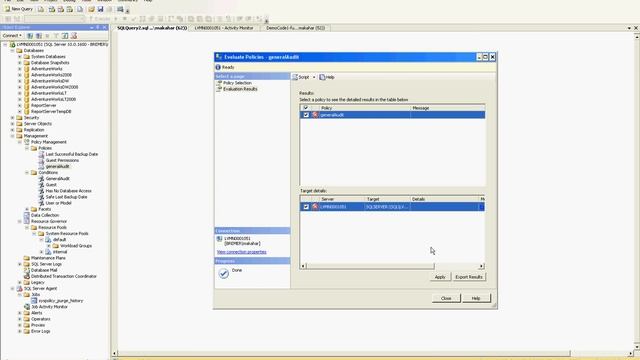
Task: Click the internal resource pool icon
Action: click(x=48, y=252)
